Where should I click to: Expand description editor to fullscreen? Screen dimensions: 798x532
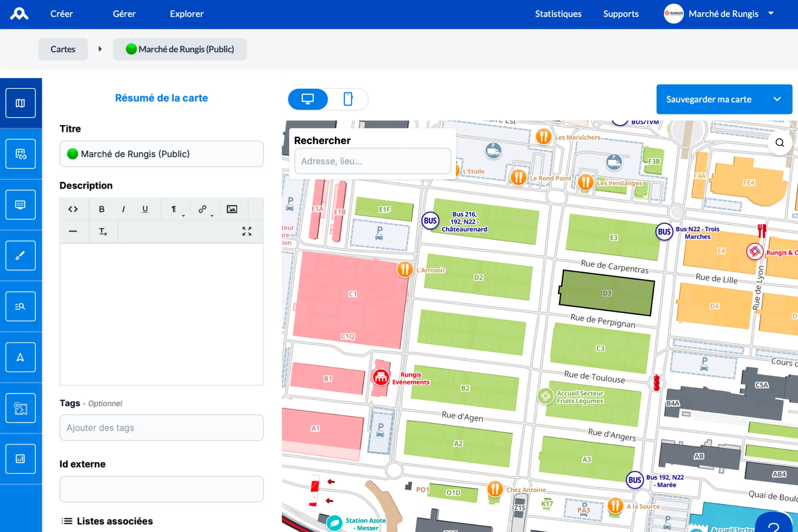coord(247,231)
